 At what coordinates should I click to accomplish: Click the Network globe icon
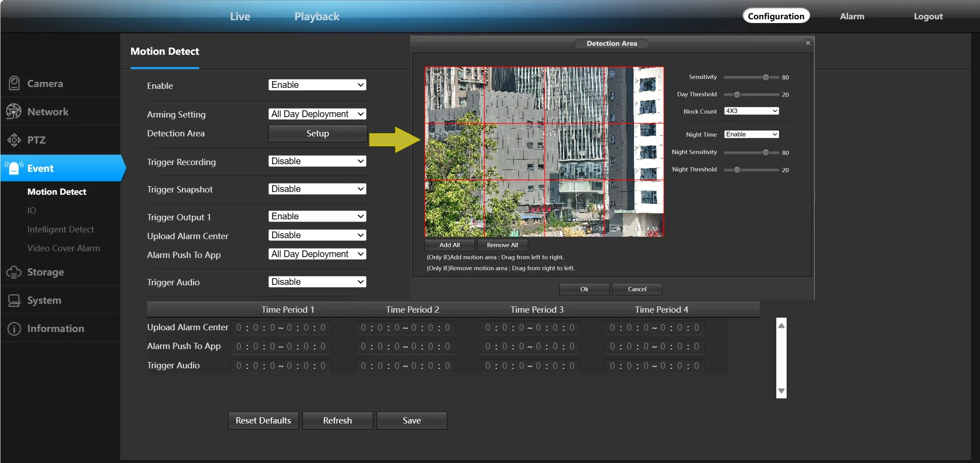(14, 112)
